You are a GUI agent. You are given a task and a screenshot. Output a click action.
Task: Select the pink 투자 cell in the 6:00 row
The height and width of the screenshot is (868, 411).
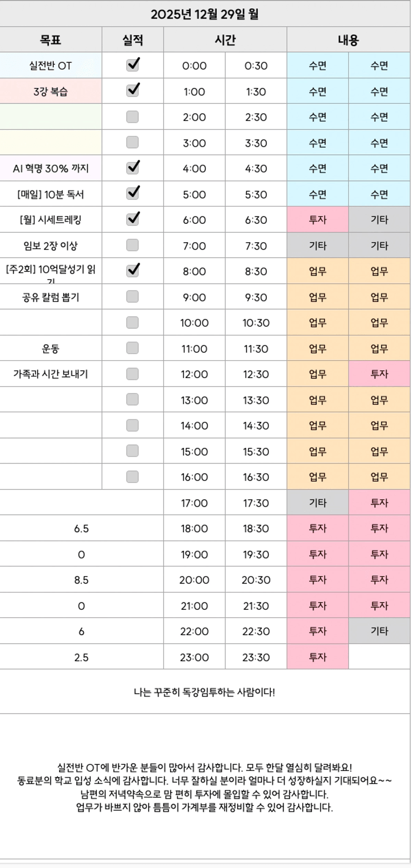[x=318, y=220]
